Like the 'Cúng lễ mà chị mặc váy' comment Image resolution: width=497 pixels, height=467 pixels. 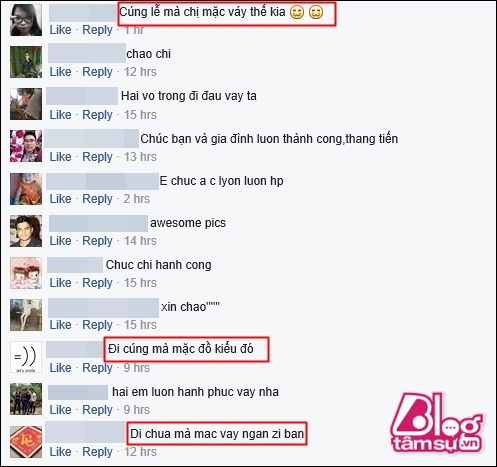pyautogui.click(x=60, y=30)
